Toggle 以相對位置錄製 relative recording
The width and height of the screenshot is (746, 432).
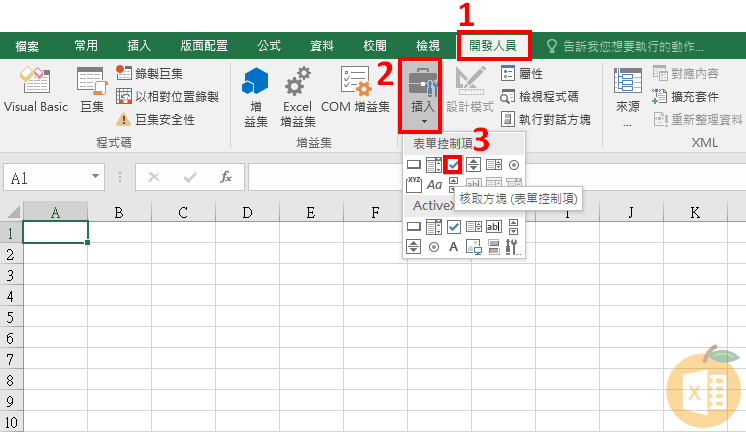(x=167, y=97)
